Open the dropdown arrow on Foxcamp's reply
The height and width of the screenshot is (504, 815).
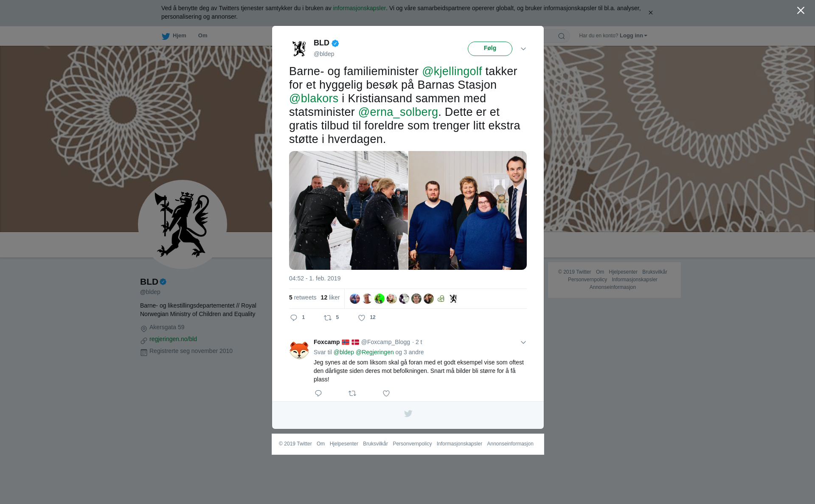coord(523,342)
